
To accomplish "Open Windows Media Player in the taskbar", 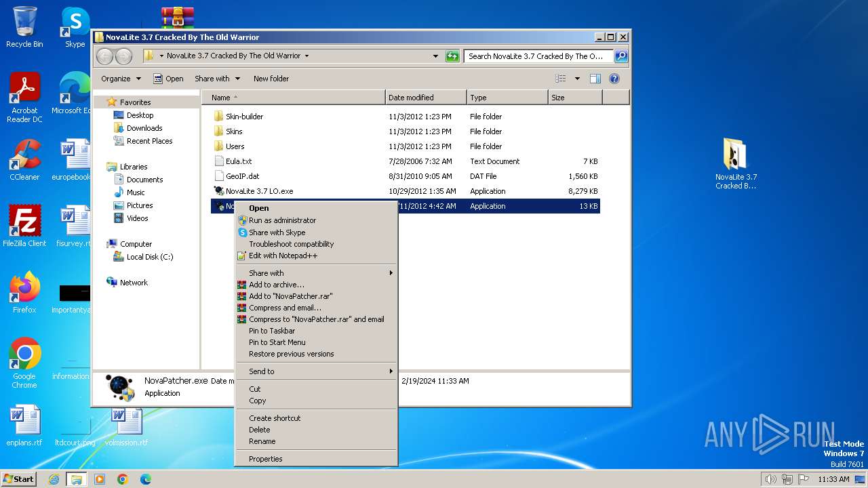I will click(x=100, y=479).
